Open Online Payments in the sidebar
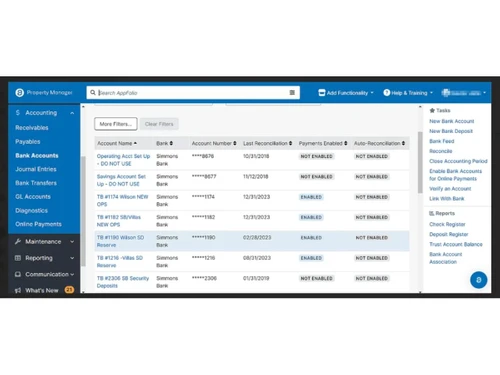The width and height of the screenshot is (500, 375). click(38, 224)
